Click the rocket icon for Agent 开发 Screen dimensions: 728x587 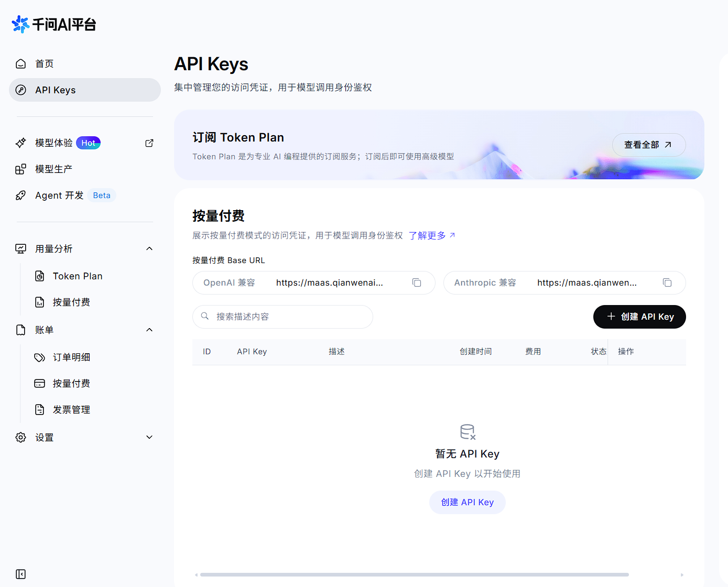(x=21, y=195)
